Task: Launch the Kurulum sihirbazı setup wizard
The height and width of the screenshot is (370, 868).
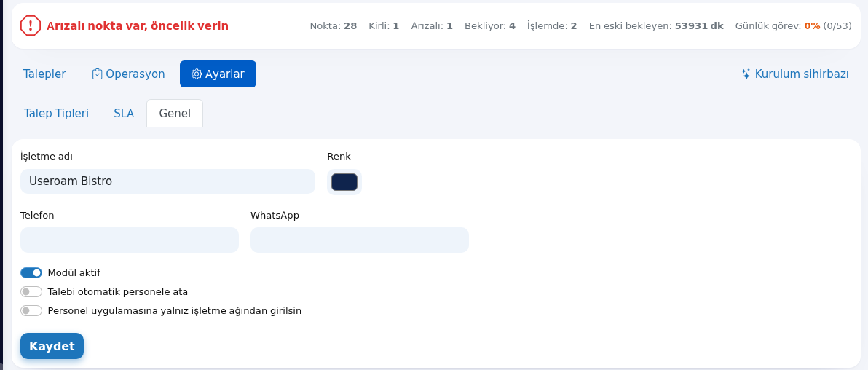Action: 795,74
